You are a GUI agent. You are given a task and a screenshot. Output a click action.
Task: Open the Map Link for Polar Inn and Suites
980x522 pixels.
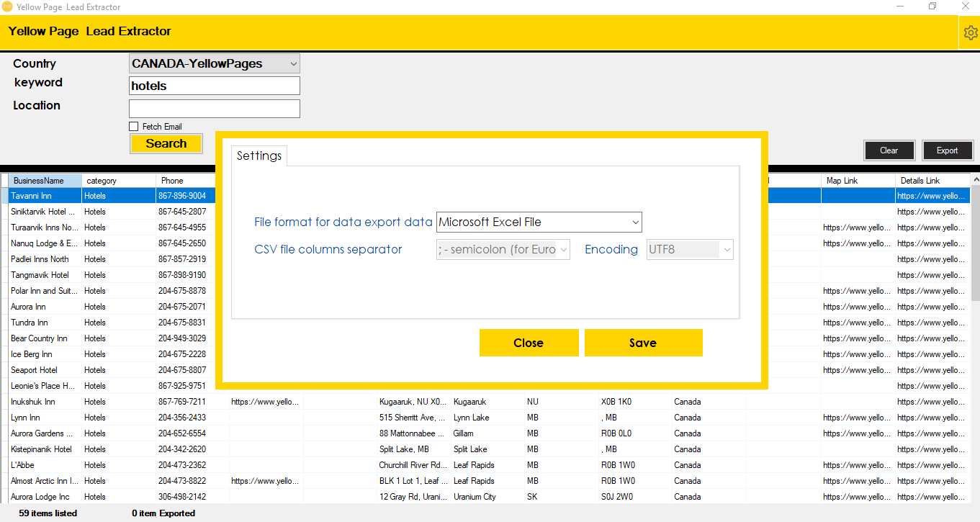pyautogui.click(x=856, y=291)
